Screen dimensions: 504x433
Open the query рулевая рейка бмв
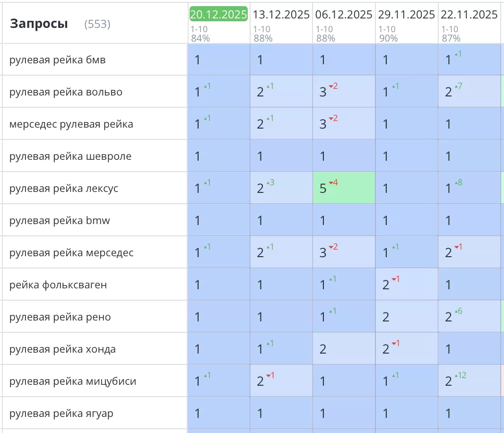[57, 60]
